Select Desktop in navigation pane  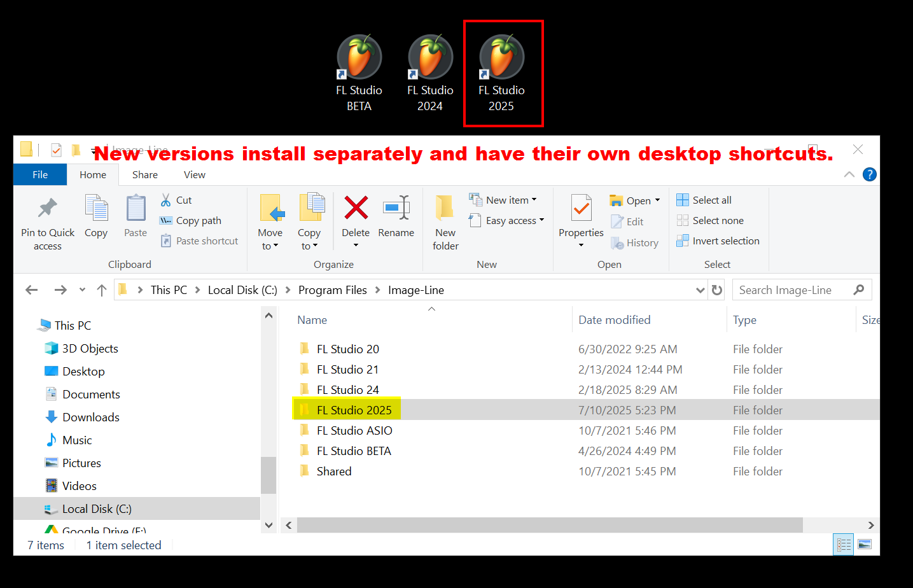click(83, 371)
